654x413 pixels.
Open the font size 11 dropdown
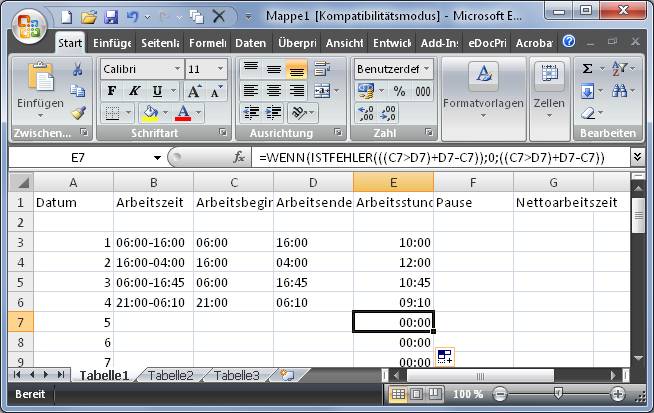(x=220, y=69)
